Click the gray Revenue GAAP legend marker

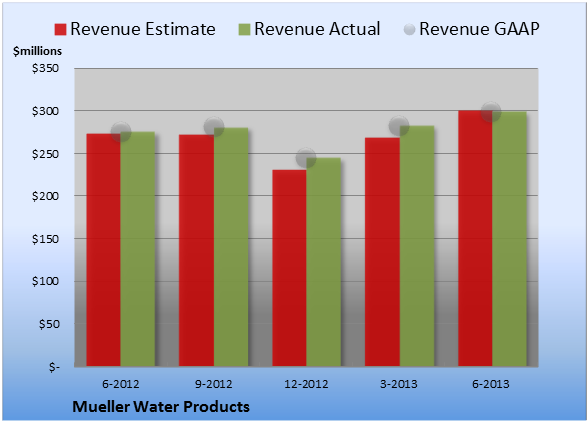click(409, 29)
